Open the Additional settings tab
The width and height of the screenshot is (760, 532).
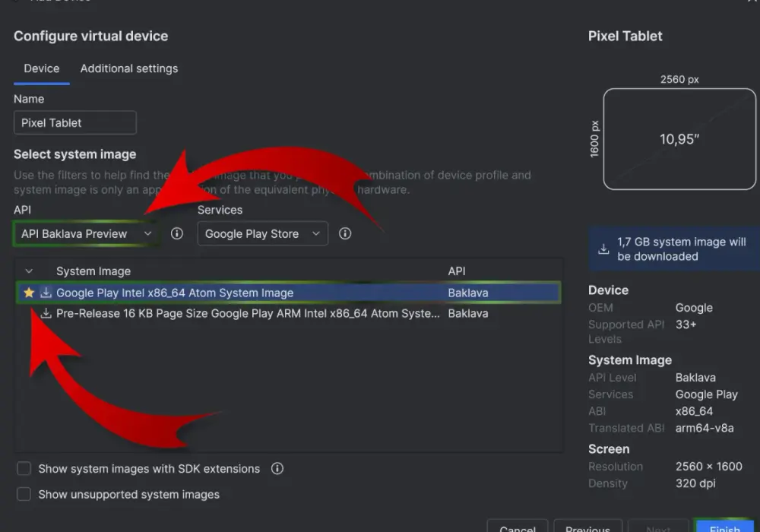coord(129,68)
